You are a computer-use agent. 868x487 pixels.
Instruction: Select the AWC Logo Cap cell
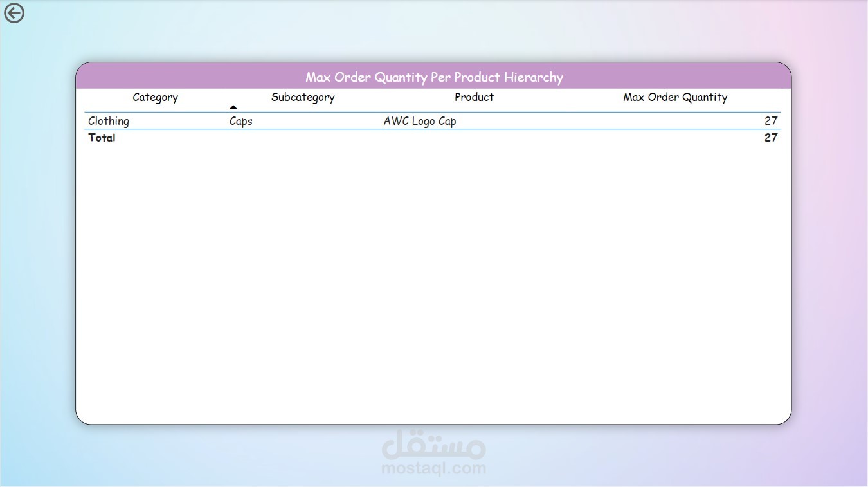[x=420, y=121]
